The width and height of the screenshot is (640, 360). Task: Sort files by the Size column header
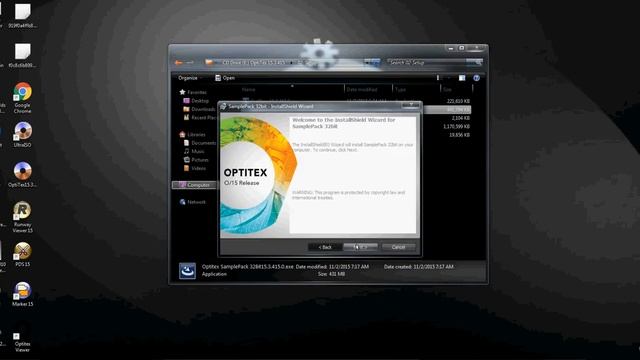point(447,89)
